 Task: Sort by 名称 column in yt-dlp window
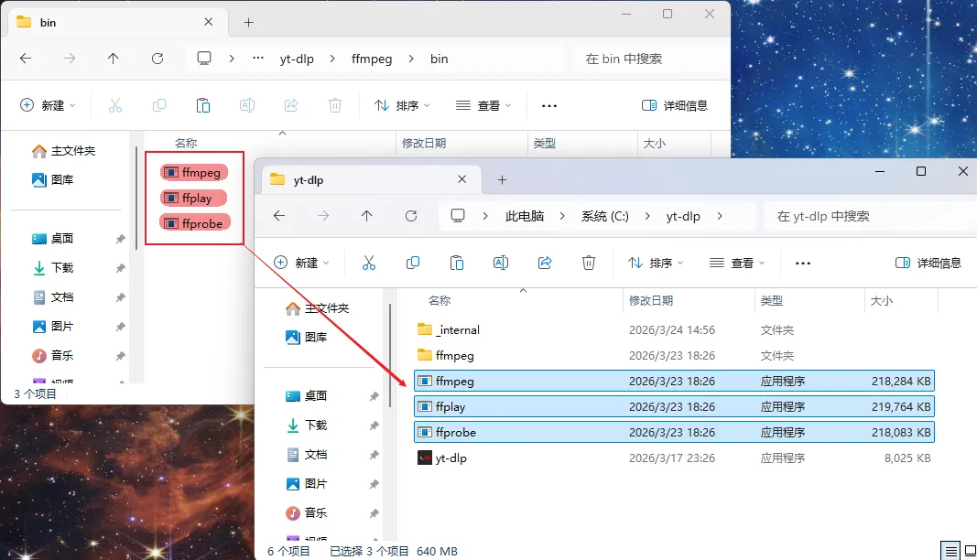coord(440,300)
